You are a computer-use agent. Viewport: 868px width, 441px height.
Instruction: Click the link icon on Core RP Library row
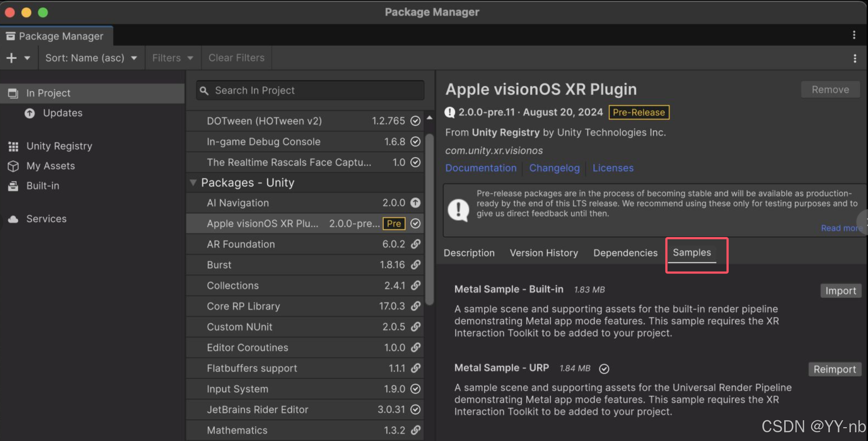416,306
